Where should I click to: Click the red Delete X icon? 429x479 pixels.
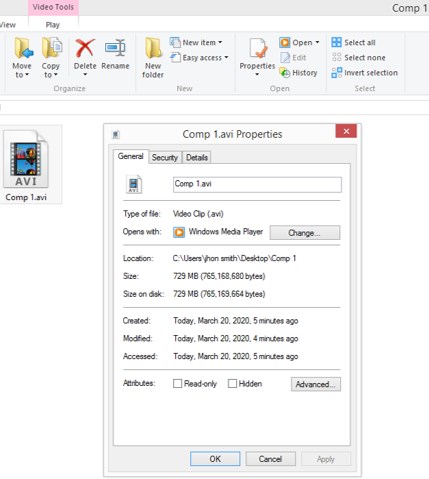point(85,48)
